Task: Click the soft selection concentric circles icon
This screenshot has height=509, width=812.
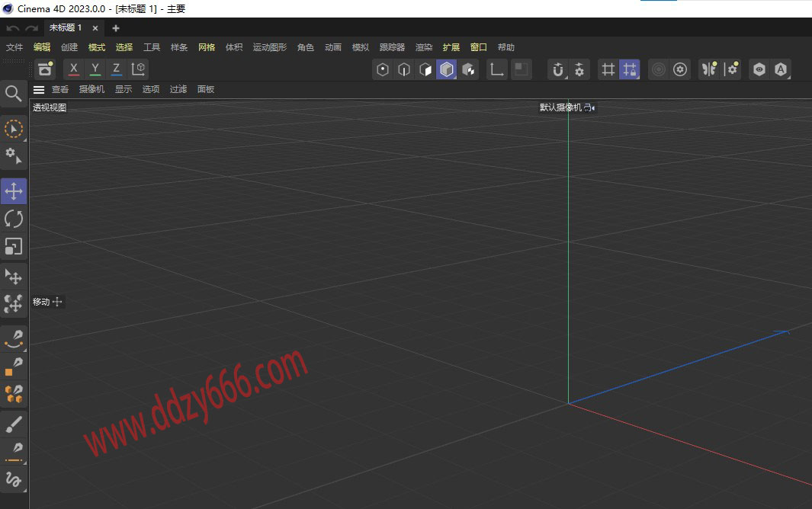Action: pyautogui.click(x=659, y=69)
